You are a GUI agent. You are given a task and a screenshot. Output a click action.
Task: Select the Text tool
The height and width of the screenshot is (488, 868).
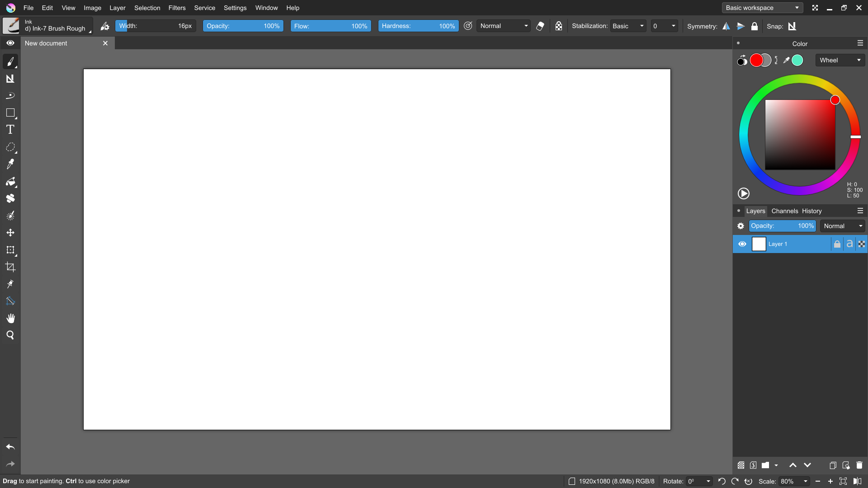(10, 130)
